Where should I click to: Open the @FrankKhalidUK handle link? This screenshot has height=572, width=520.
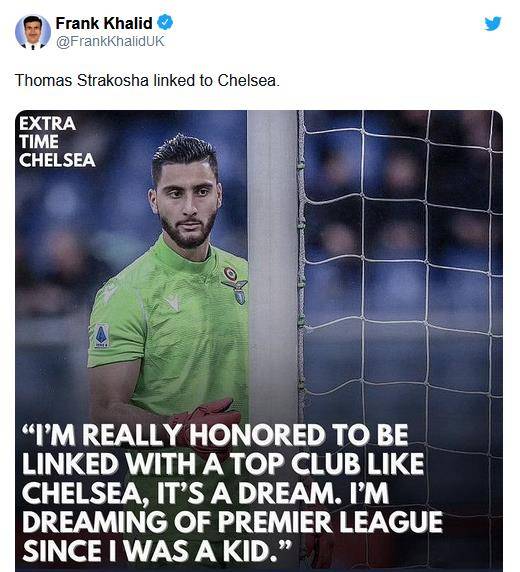(110, 41)
